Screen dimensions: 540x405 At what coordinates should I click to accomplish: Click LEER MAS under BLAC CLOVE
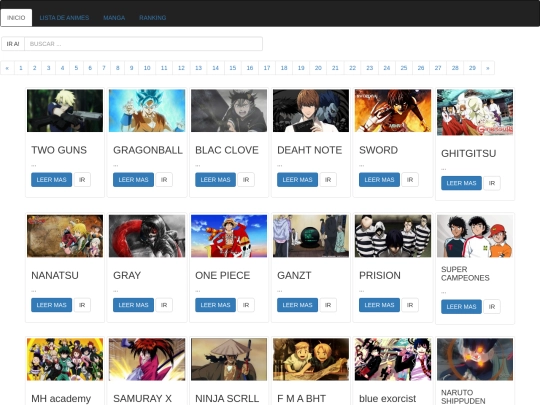215,180
